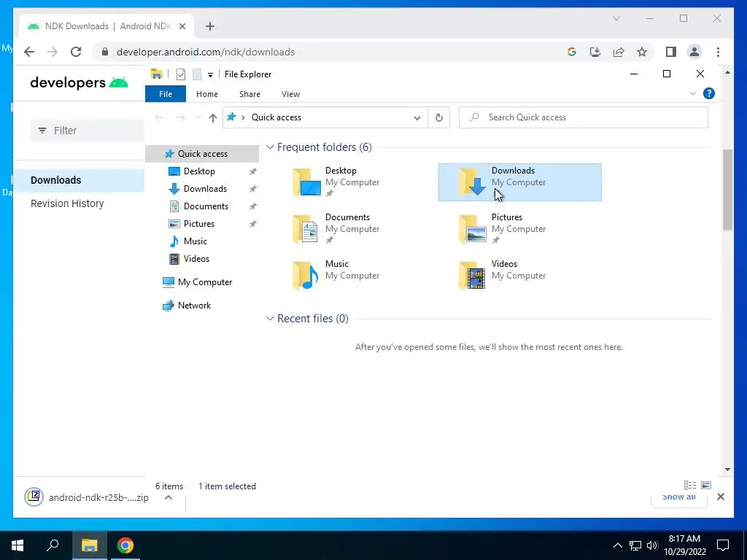This screenshot has width=747, height=560.
Task: Click the Search Quick access field
Action: (x=583, y=117)
